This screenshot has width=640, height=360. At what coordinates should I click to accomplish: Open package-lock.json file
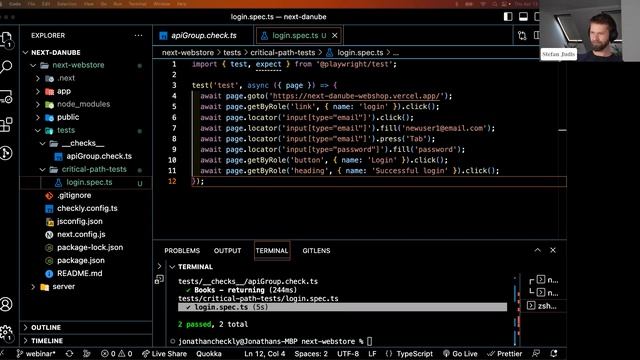(86, 248)
